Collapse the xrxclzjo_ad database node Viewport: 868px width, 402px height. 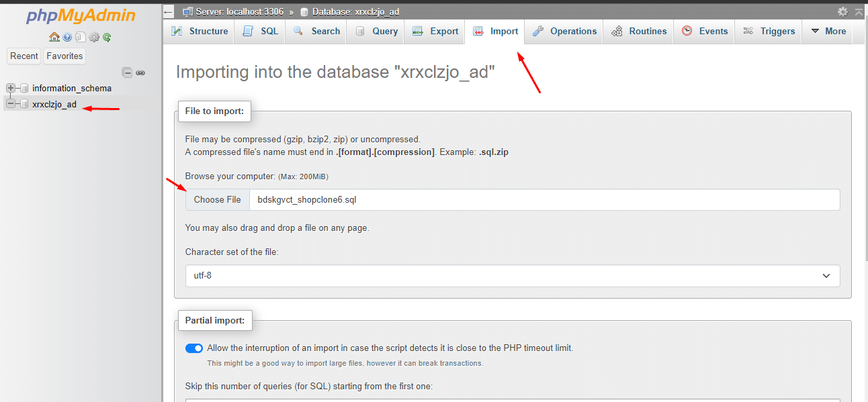11,104
